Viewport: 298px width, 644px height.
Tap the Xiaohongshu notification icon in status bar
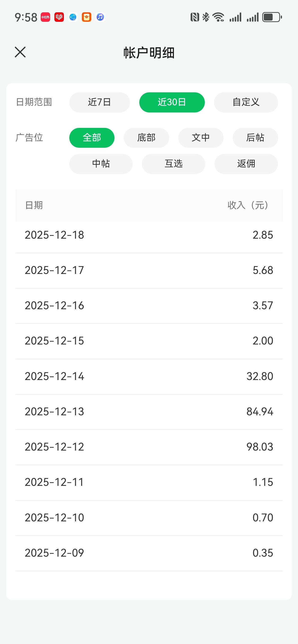click(x=45, y=17)
